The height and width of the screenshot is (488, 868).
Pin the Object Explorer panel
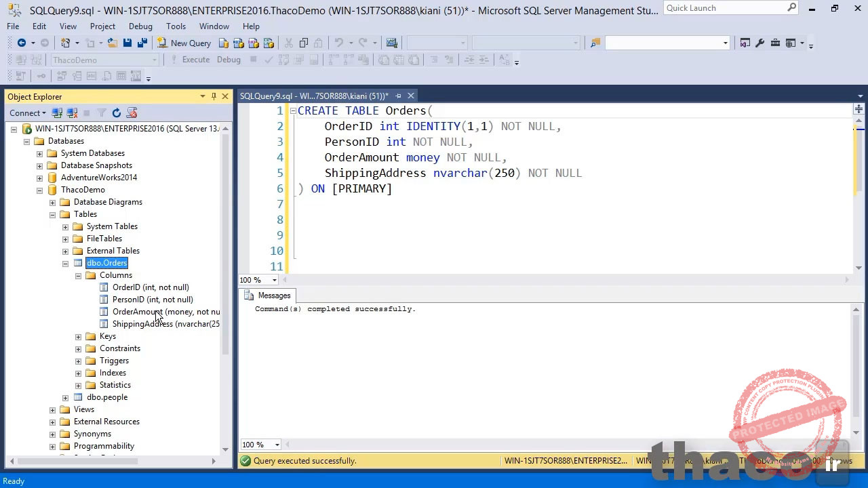[x=213, y=96]
